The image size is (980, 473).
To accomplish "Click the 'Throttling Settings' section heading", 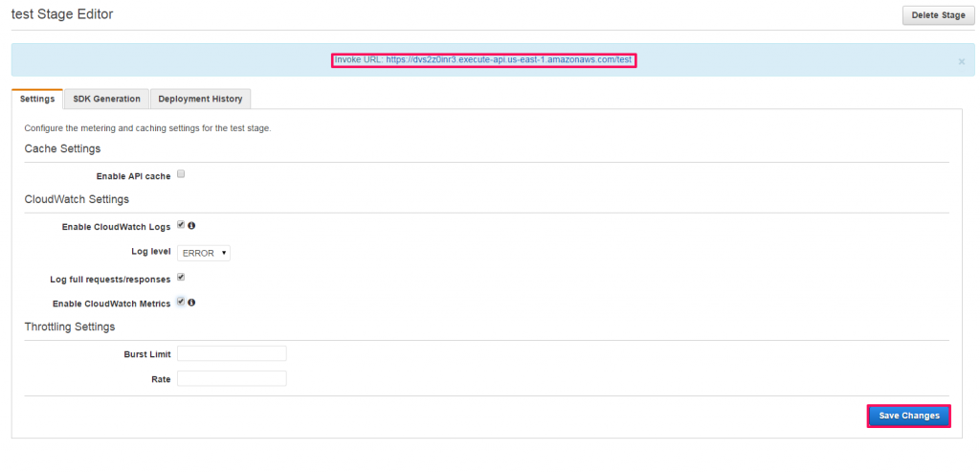I will coord(70,327).
